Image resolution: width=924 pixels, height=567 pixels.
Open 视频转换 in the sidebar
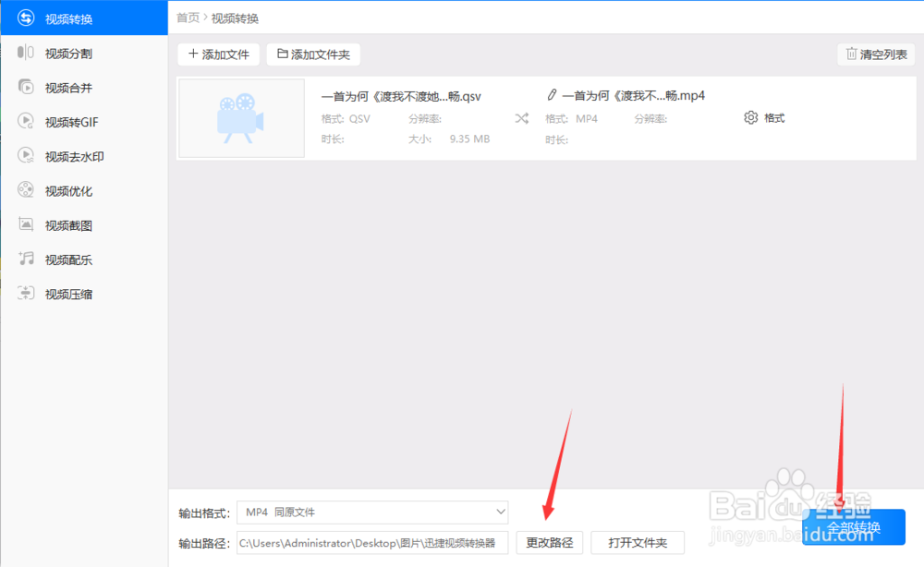84,18
